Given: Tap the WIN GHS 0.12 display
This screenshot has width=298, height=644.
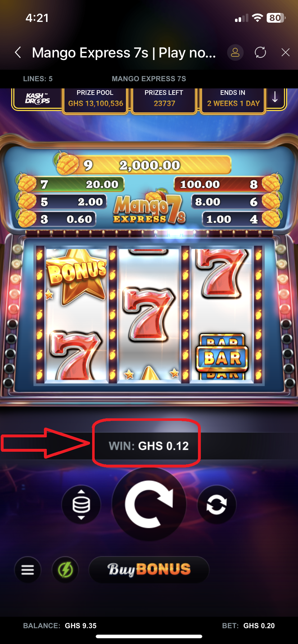Looking at the screenshot, I should tap(149, 446).
